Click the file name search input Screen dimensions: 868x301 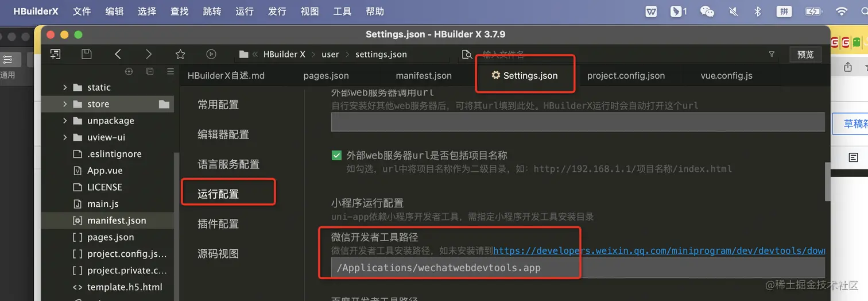click(620, 55)
